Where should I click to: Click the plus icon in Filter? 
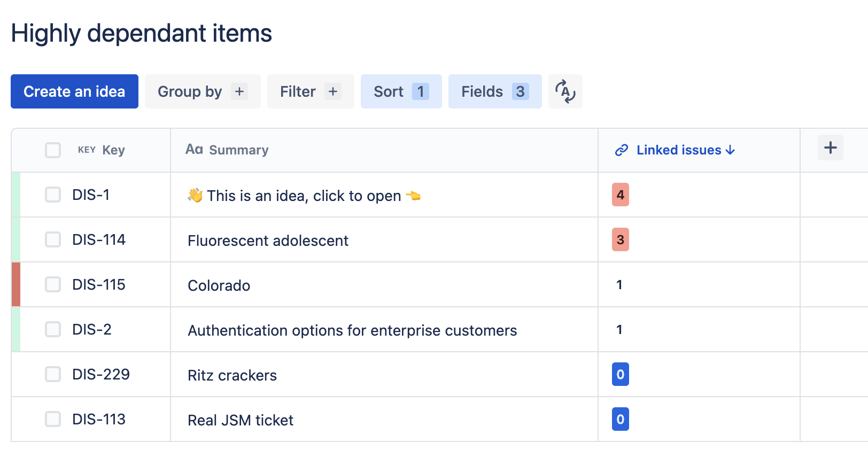click(333, 91)
